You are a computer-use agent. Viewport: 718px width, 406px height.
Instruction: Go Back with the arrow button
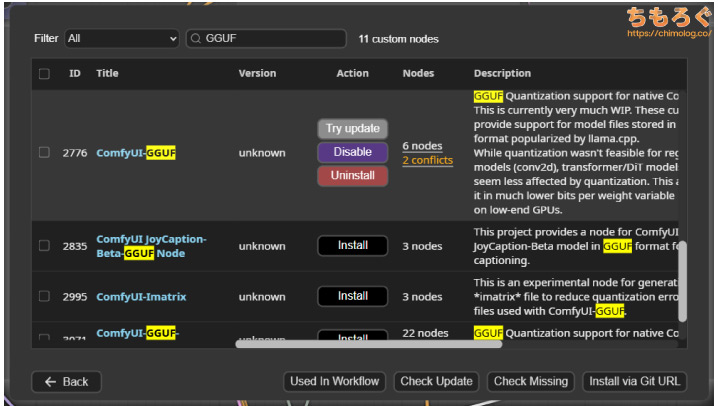point(66,382)
